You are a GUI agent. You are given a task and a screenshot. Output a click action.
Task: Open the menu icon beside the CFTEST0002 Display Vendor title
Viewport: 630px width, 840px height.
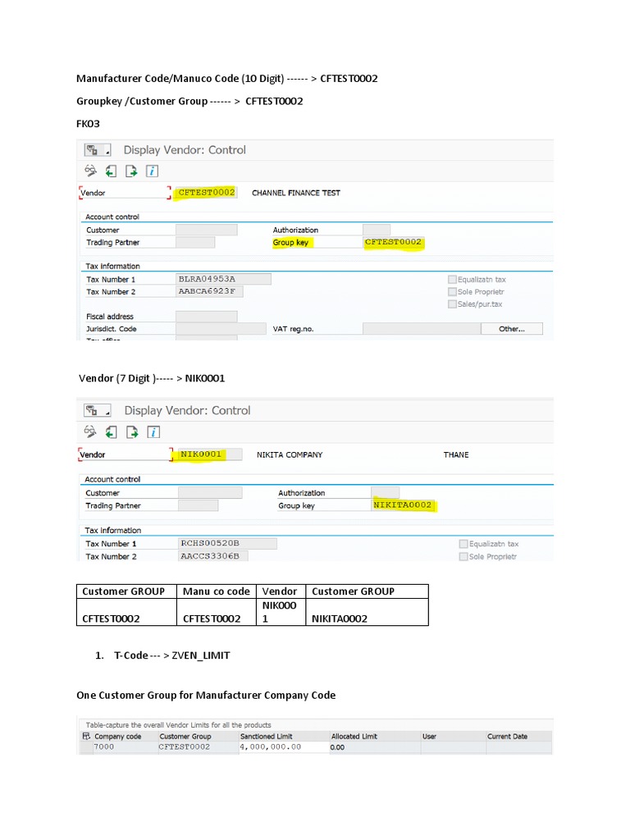pyautogui.click(x=97, y=150)
